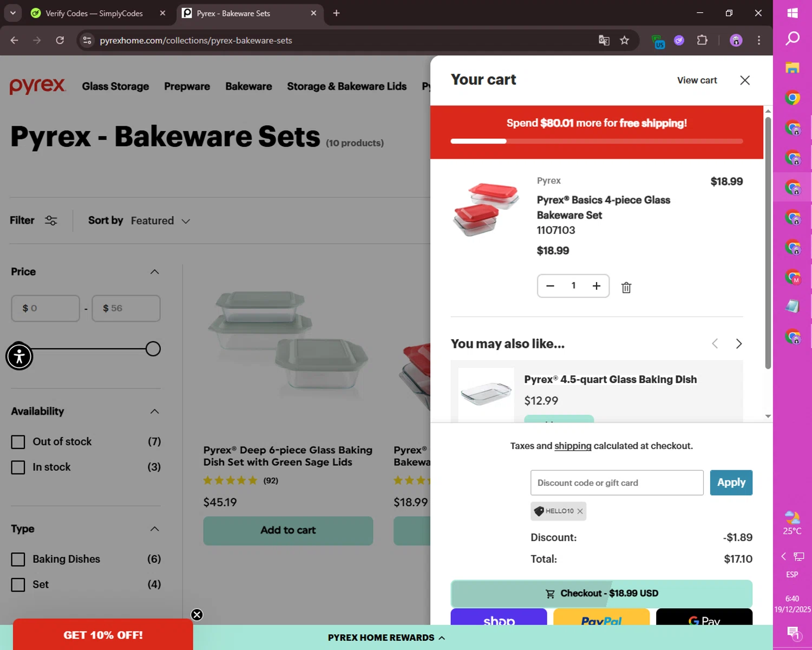Apply the discount code
The width and height of the screenshot is (812, 650).
pyautogui.click(x=731, y=483)
